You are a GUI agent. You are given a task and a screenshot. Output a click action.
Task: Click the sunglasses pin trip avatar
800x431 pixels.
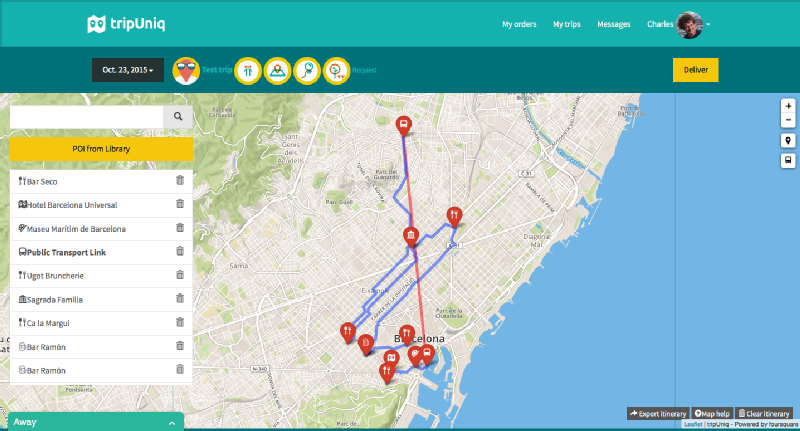click(186, 70)
